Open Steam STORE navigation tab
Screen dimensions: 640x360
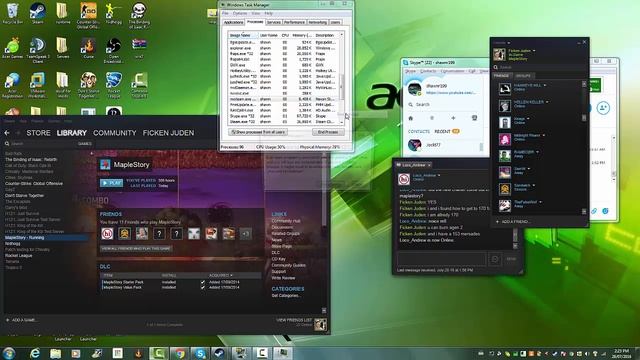pos(38,133)
